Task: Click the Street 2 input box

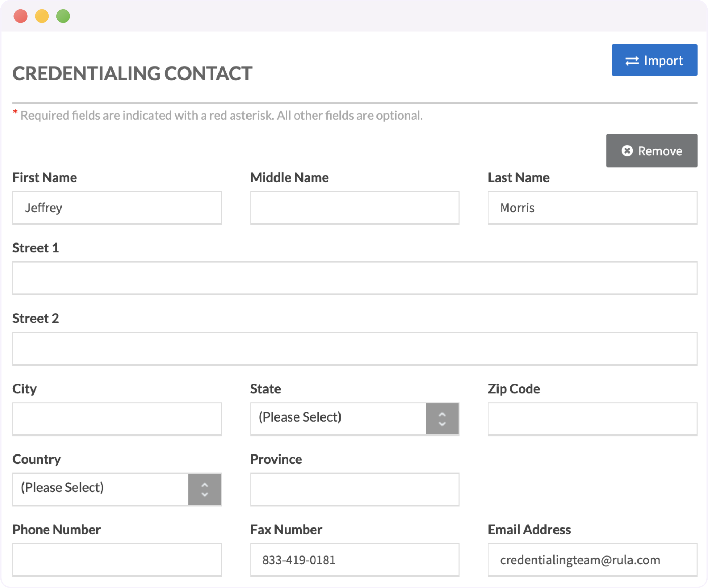Action: [x=355, y=349]
